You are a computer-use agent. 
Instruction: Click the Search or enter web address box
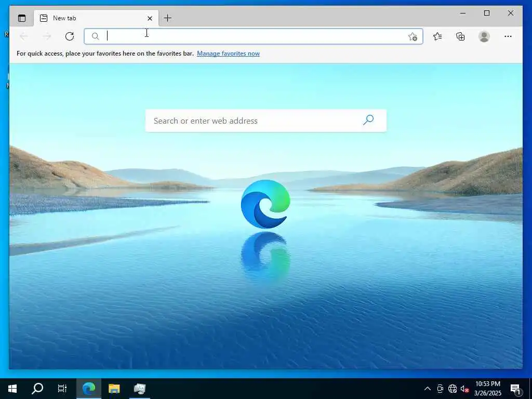(265, 121)
